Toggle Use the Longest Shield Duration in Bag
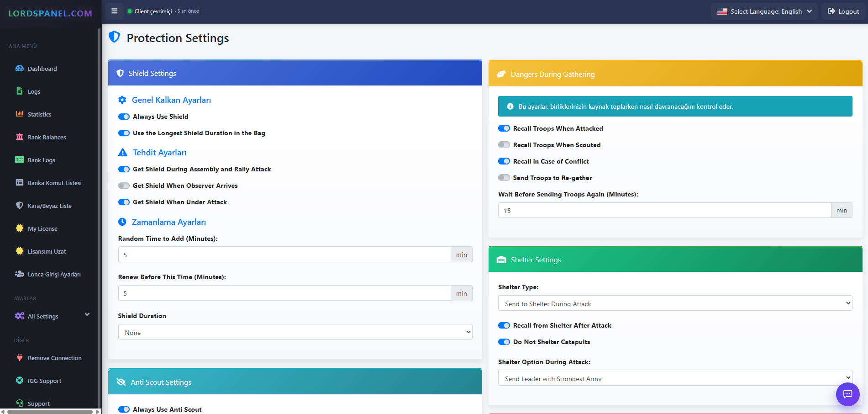Viewport: 868px width, 414px height. pyautogui.click(x=124, y=133)
